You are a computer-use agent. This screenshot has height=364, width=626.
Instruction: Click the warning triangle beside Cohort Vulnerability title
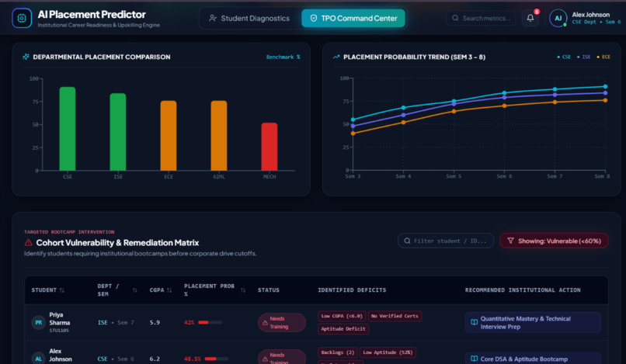pos(28,242)
